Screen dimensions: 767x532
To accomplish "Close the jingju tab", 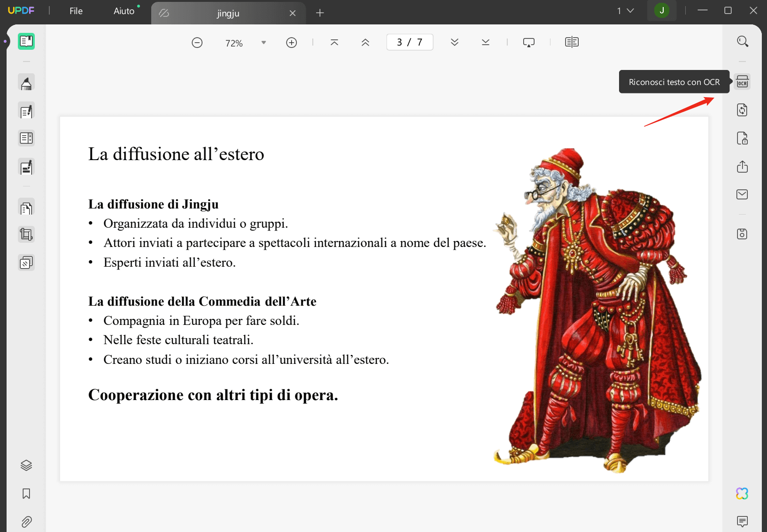I will click(293, 13).
